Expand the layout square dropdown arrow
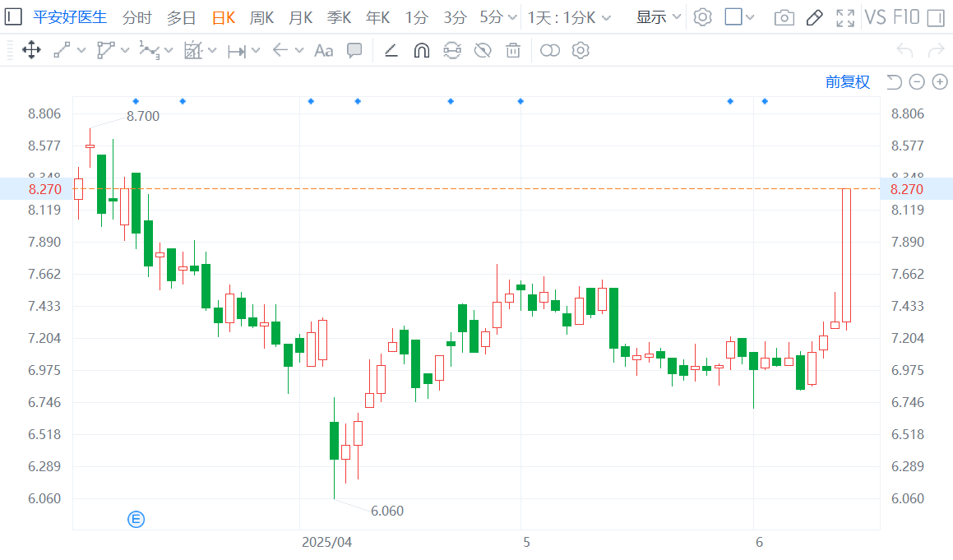953x560 pixels. [x=750, y=17]
